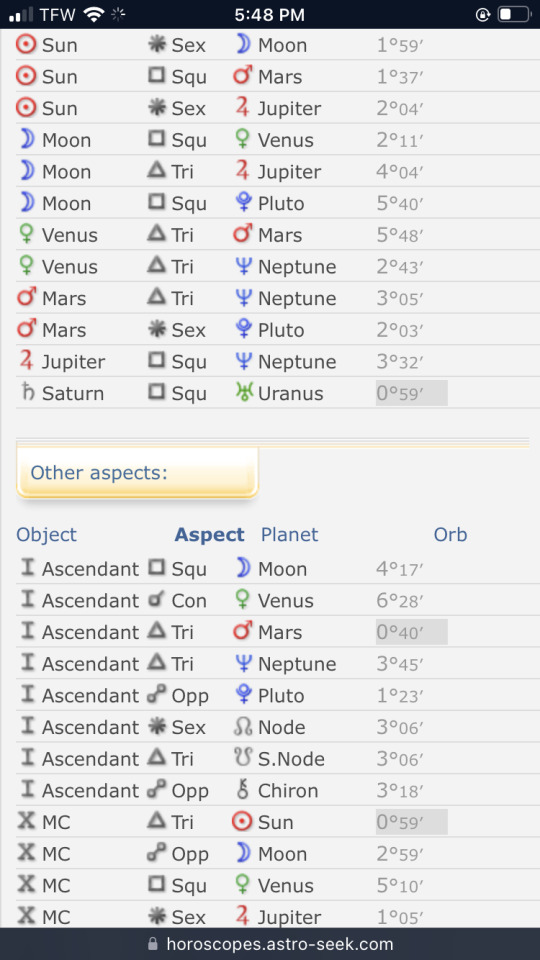The image size is (540, 960).
Task: Select the Jupiter label in MC sextile row
Action: [289, 917]
